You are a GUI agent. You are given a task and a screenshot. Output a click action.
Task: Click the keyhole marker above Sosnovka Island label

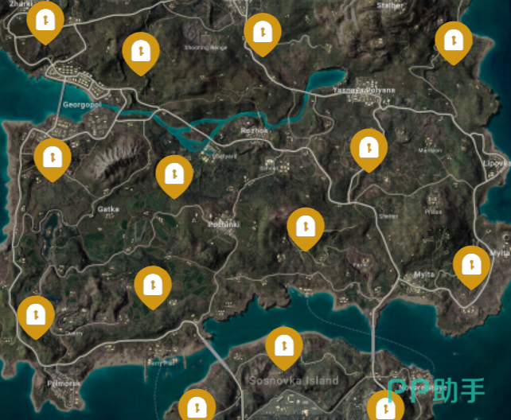point(283,346)
